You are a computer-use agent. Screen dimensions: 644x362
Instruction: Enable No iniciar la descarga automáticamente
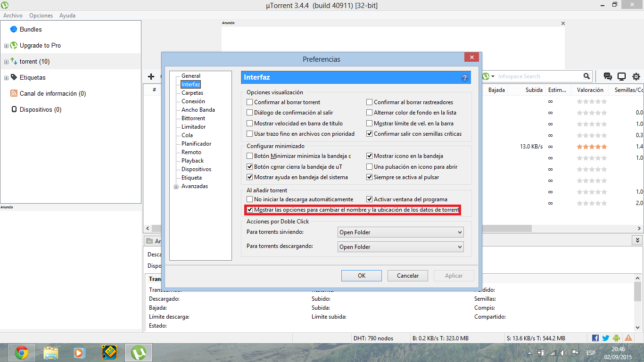[250, 199]
